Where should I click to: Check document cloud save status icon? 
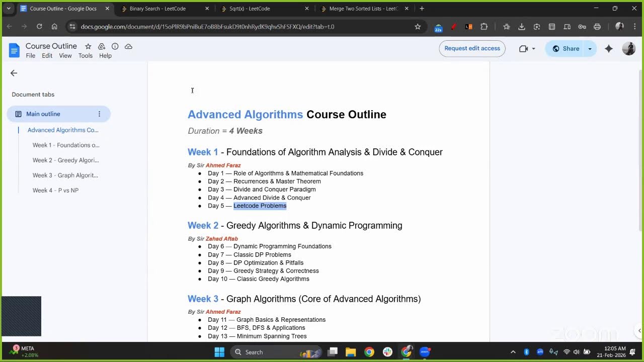click(x=128, y=46)
